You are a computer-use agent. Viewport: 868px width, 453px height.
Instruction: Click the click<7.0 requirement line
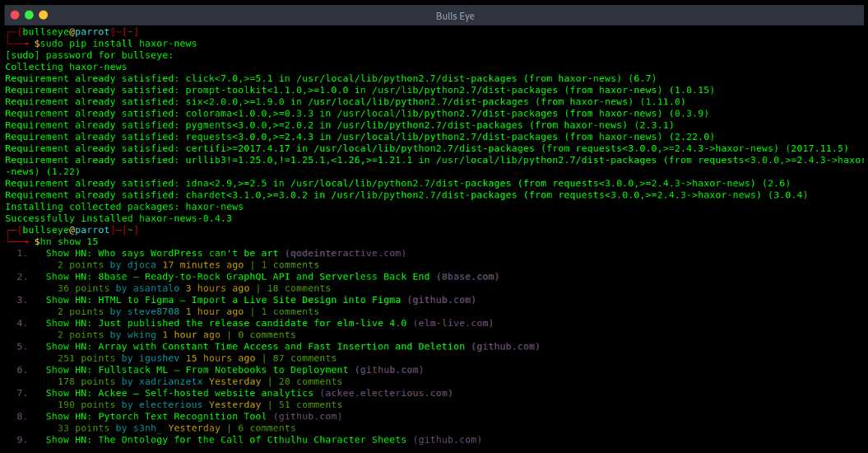tap(331, 78)
